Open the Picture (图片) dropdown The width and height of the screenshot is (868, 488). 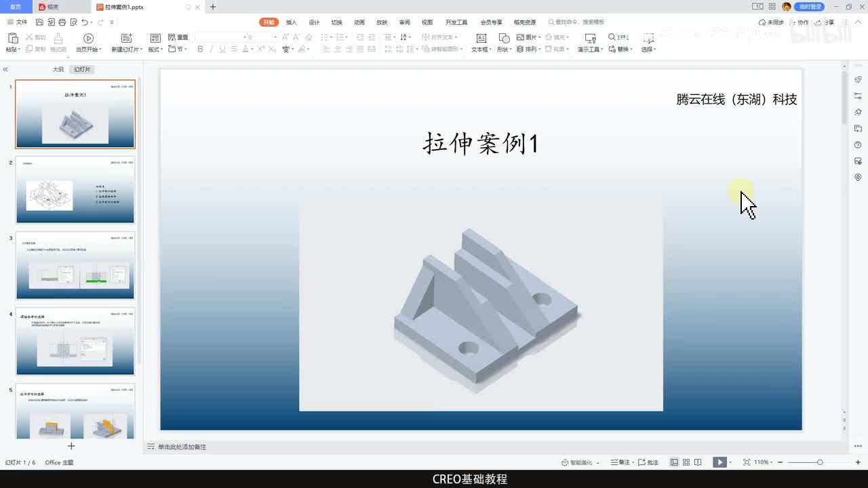coord(529,37)
